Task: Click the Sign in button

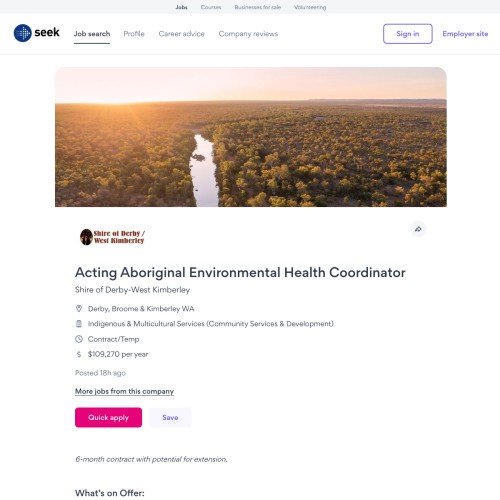Action: click(408, 34)
